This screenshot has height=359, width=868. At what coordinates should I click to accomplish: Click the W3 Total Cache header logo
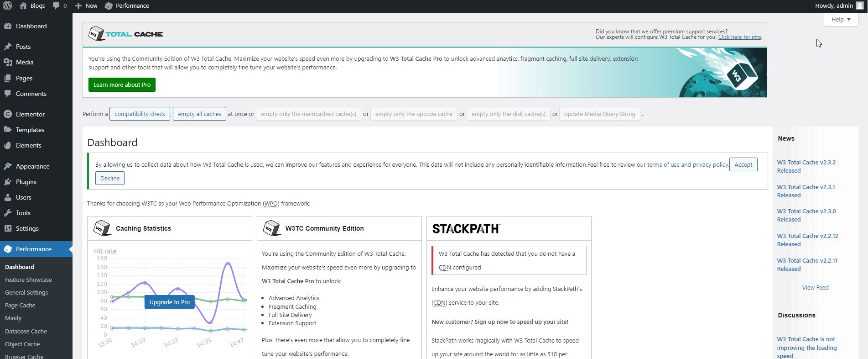[125, 34]
